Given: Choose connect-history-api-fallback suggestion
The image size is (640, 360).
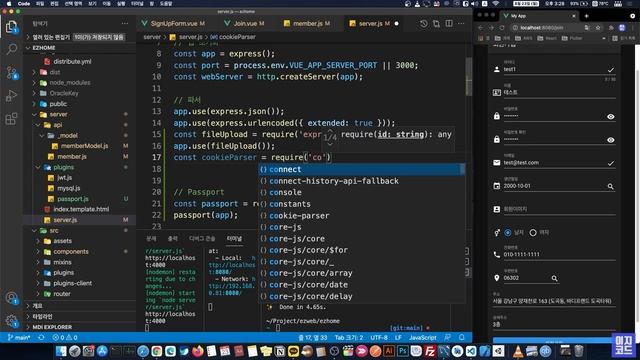Looking at the screenshot, I should pyautogui.click(x=362, y=181).
